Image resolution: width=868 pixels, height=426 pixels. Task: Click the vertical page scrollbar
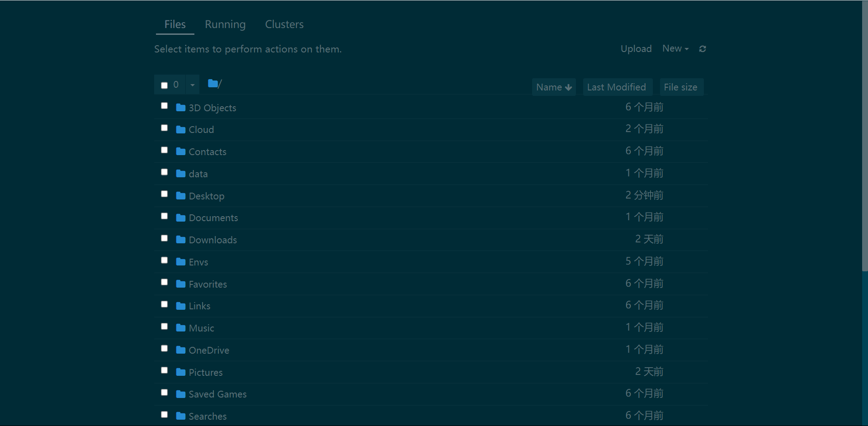pyautogui.click(x=865, y=136)
